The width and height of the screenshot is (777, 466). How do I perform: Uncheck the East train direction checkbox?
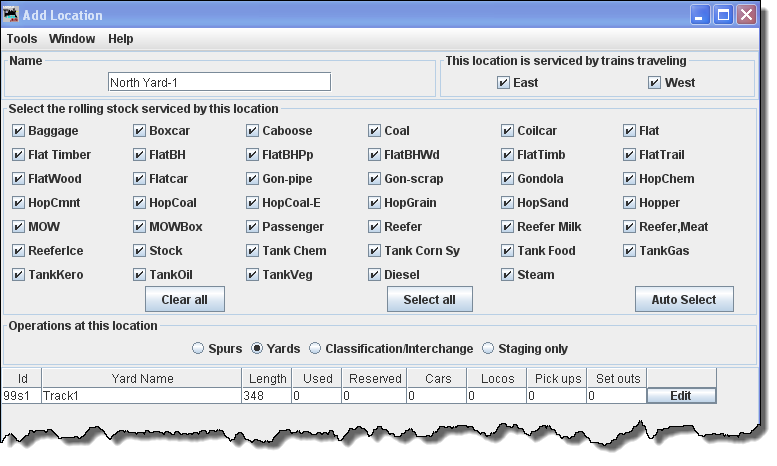coord(503,83)
